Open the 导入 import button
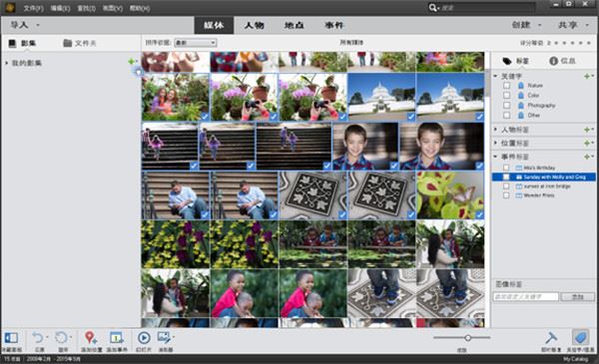 (24, 25)
